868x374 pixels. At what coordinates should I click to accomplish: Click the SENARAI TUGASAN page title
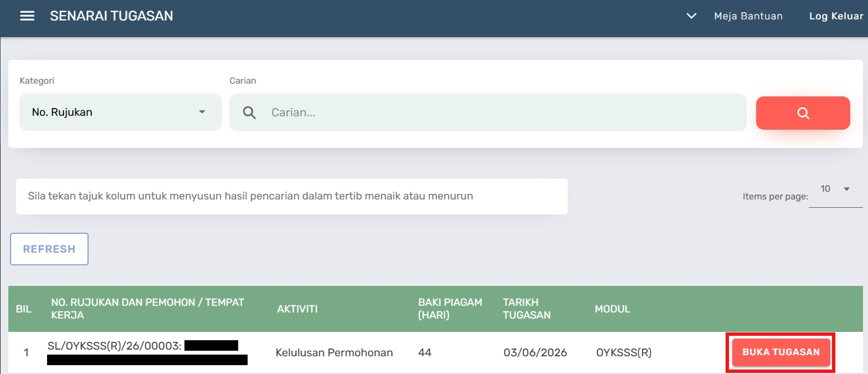(x=111, y=16)
